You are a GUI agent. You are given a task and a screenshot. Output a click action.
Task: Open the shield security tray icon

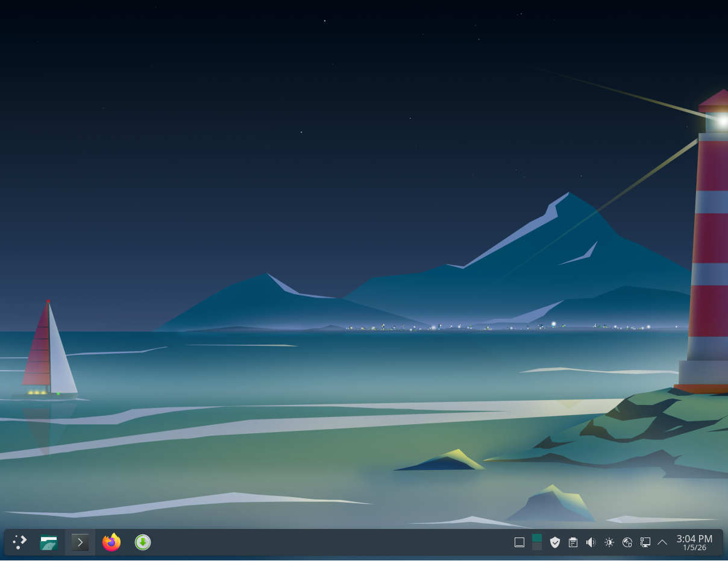(555, 542)
